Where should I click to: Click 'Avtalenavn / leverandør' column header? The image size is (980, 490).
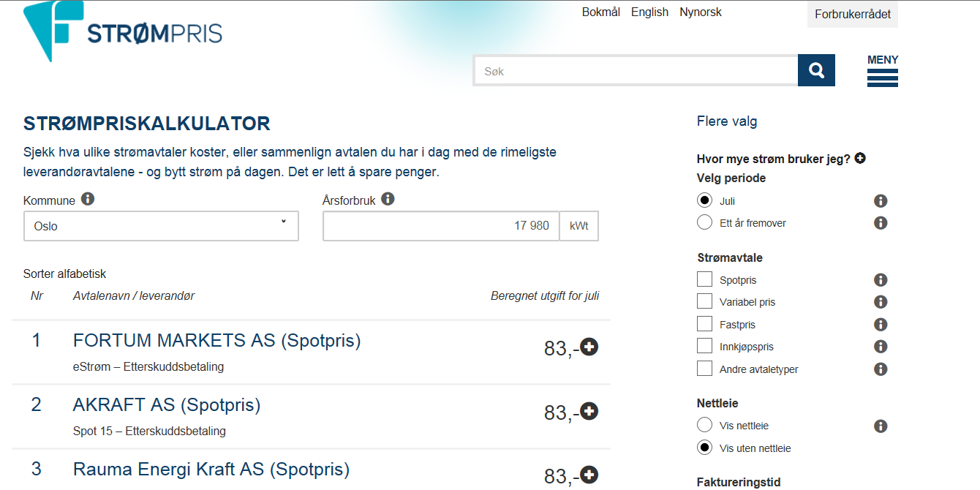tap(134, 296)
